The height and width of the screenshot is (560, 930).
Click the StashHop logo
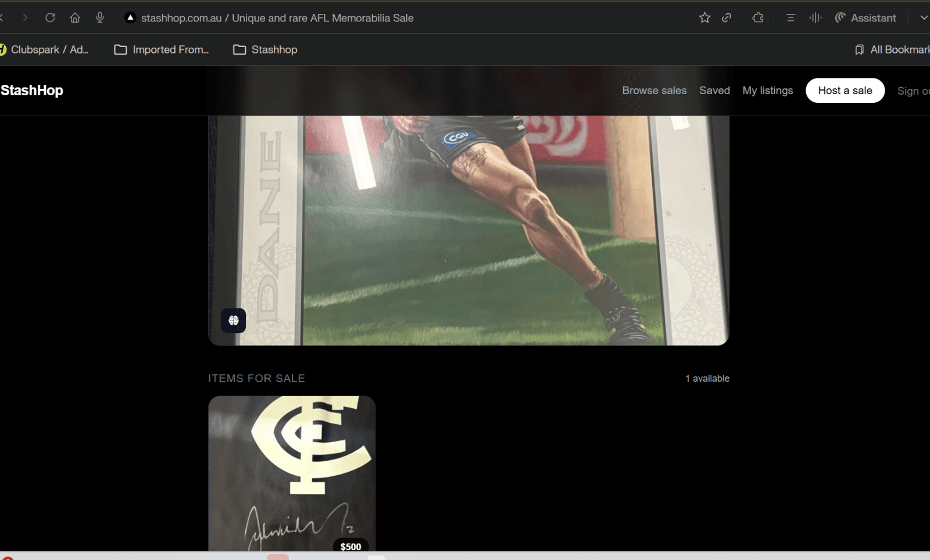32,91
